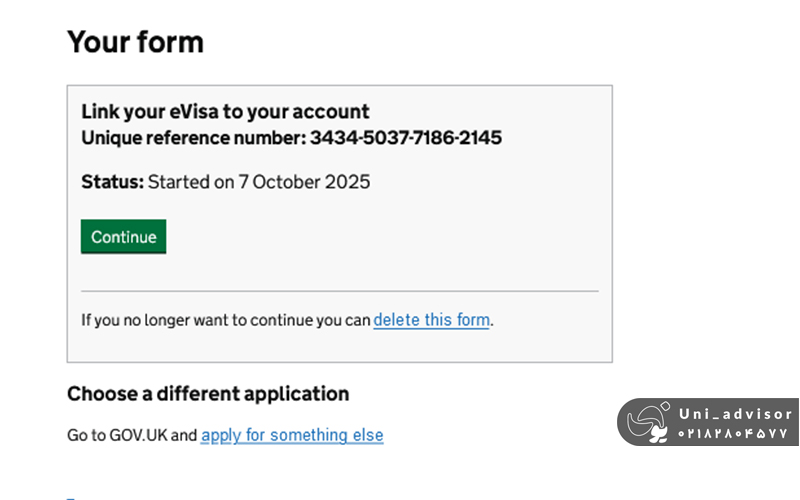The width and height of the screenshot is (800, 500).
Task: Click the reference number 3434-5037-7186-2145
Action: click(x=406, y=138)
